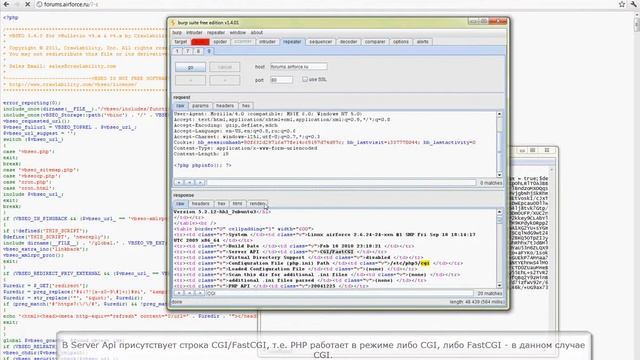
Task: Click the host input field
Action: (x=299, y=67)
